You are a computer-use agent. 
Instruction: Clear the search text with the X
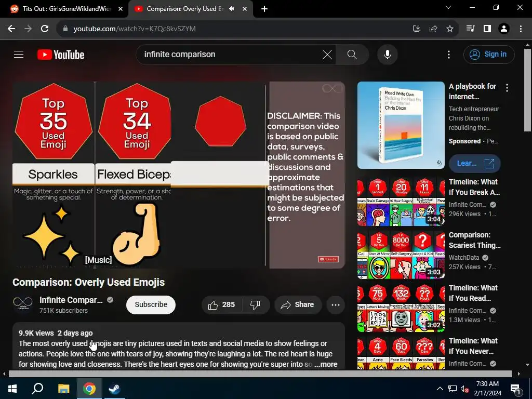[x=327, y=54]
